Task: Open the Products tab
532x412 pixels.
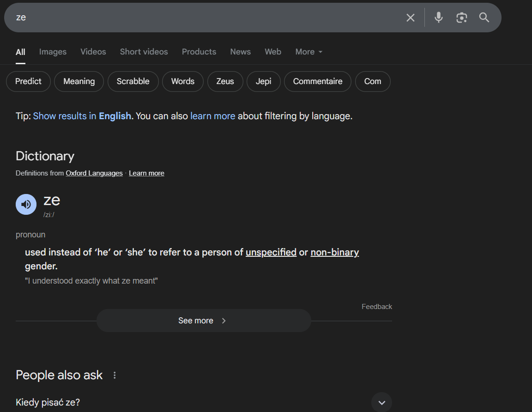Action: (199, 52)
